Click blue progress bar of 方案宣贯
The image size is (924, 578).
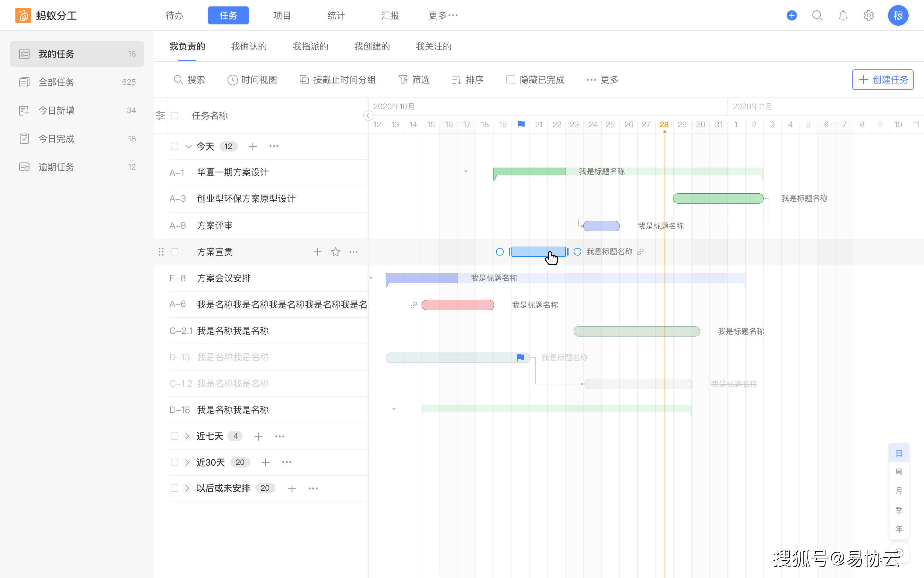click(538, 251)
